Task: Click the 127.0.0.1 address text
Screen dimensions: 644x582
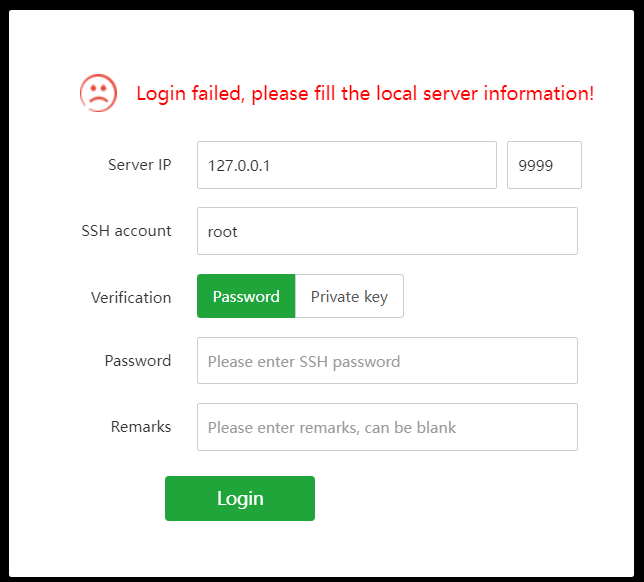Action: tap(239, 166)
